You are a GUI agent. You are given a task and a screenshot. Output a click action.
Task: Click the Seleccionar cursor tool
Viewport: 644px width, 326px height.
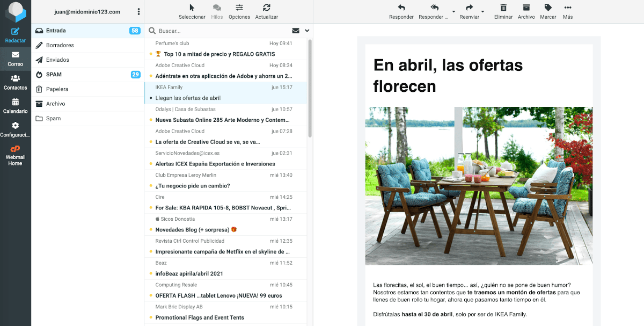(192, 8)
